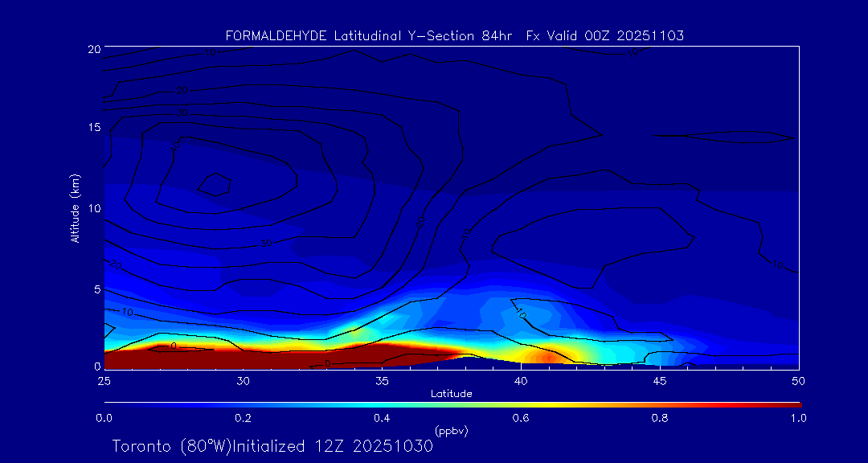Click the "Latitude" horizontal axis label
Screen dimensions: 868x463
coord(452,394)
